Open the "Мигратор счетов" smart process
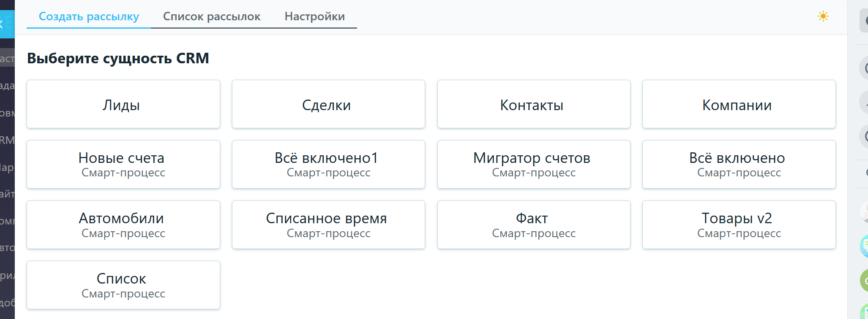The image size is (868, 319). click(534, 165)
